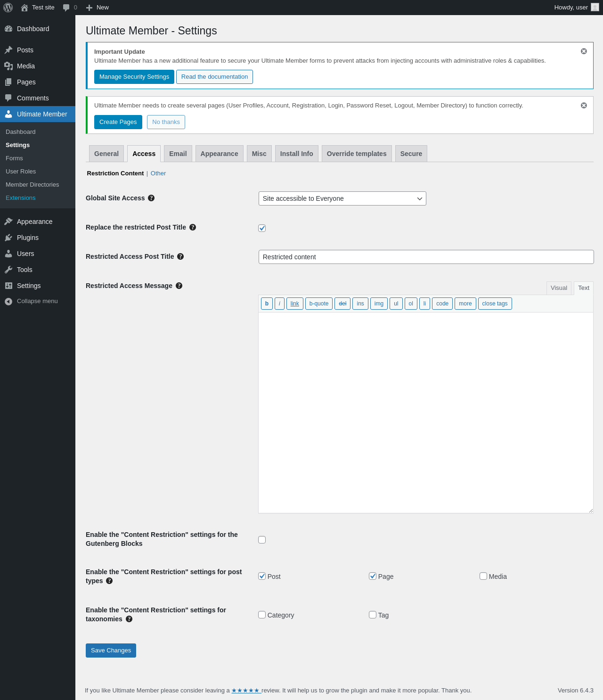Viewport: 603px width, 700px height.
Task: Show help for Replace restricted Post Title
Action: pos(193,227)
